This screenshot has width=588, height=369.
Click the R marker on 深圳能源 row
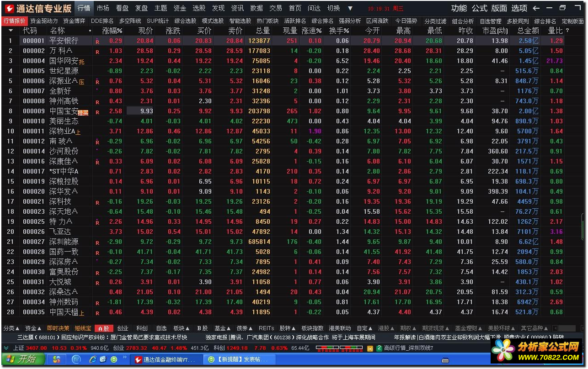pyautogui.click(x=97, y=242)
